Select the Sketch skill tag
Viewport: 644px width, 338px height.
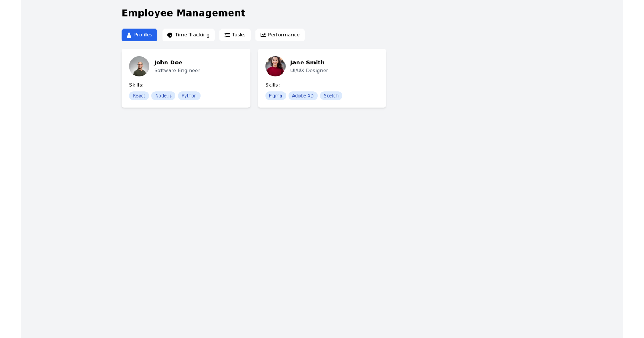point(331,95)
